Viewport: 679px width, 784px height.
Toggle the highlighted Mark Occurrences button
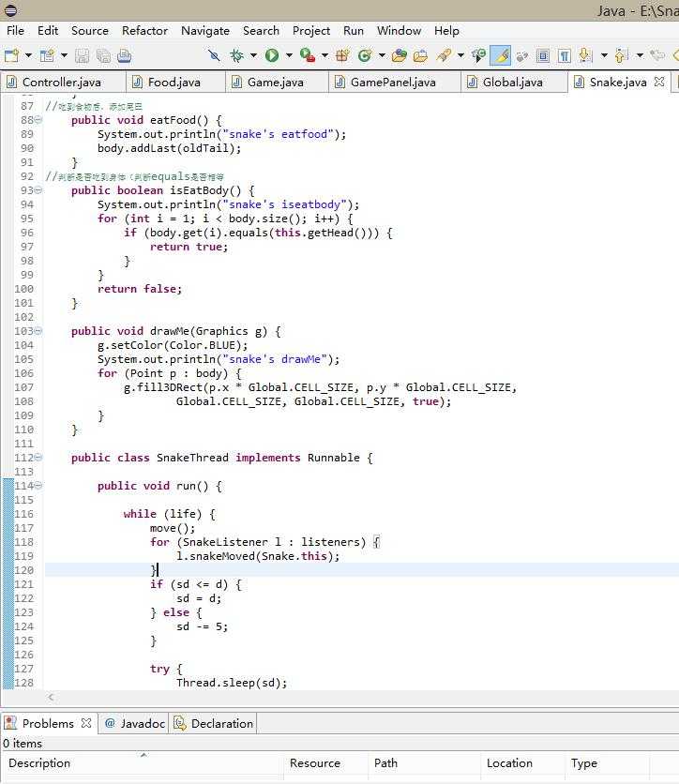coord(501,55)
